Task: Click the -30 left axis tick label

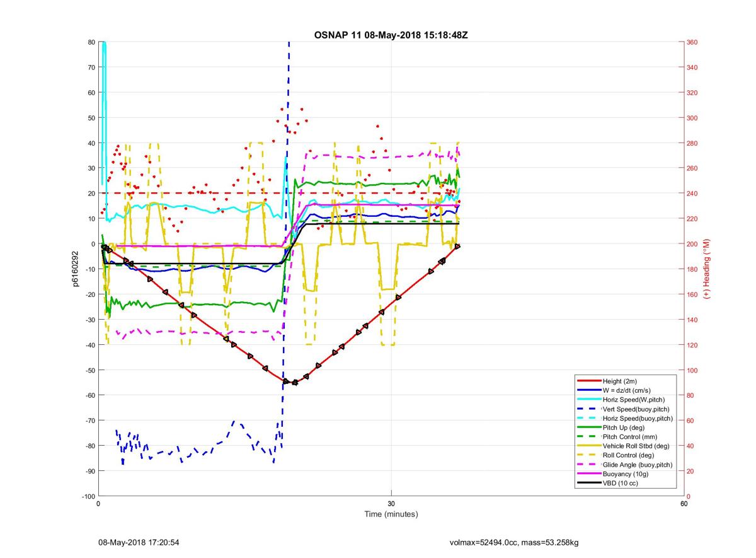Action: click(90, 320)
